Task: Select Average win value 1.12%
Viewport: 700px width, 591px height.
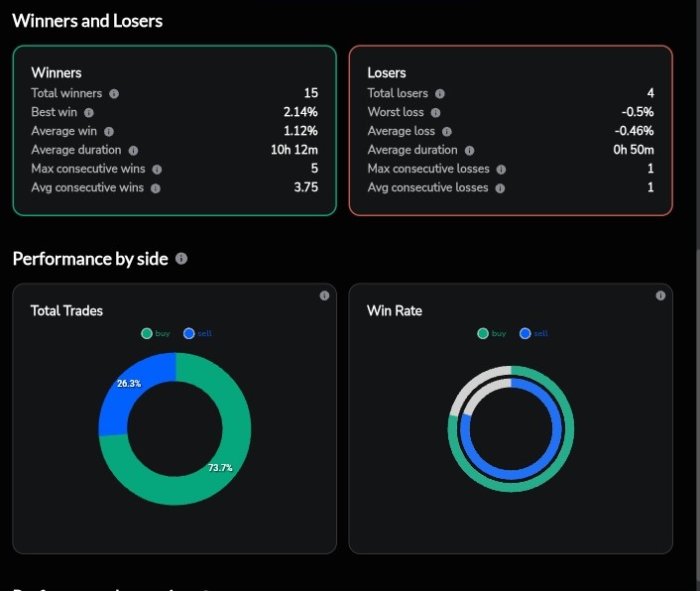Action: tap(300, 131)
